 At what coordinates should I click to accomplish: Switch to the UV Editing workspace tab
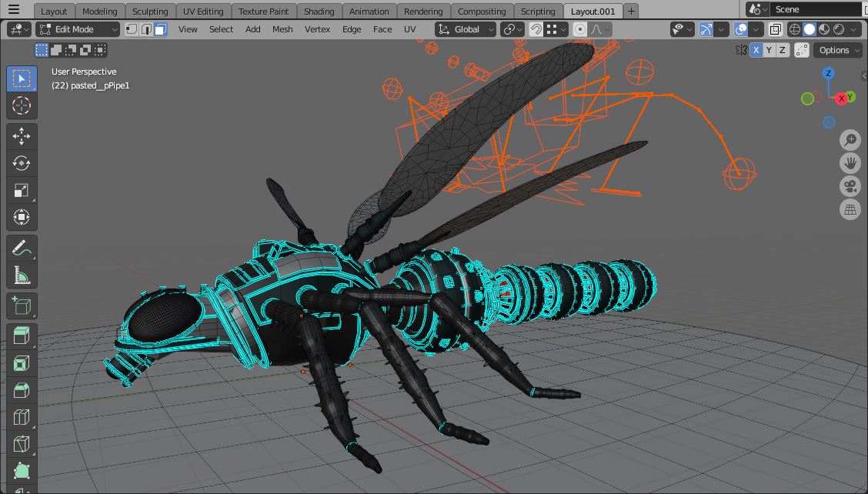[x=203, y=11]
